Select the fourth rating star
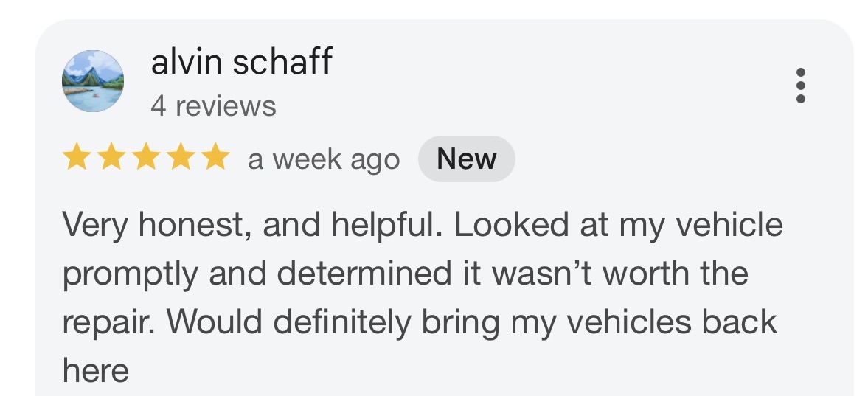Screen dimensions: 868x396 point(180,159)
